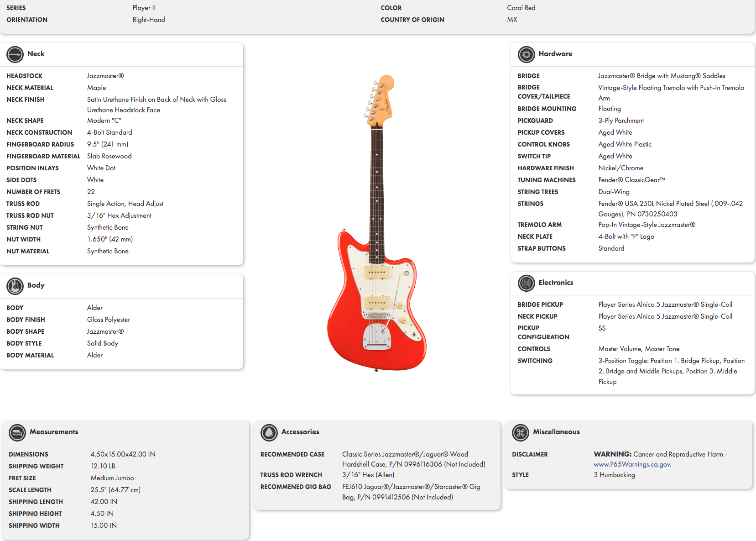Click the 'SS' pickup configuration value
The width and height of the screenshot is (756, 541).
click(602, 328)
